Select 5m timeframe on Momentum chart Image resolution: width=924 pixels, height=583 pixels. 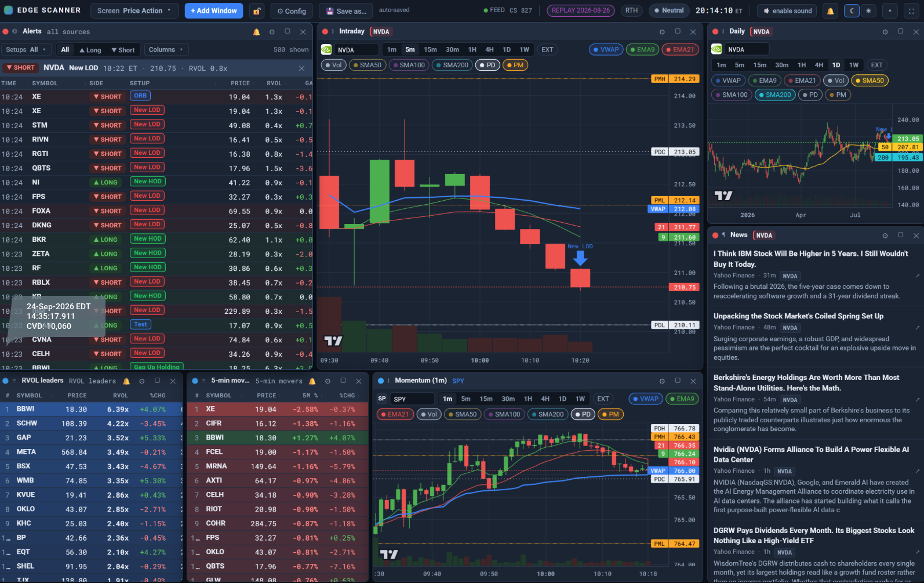tap(465, 399)
